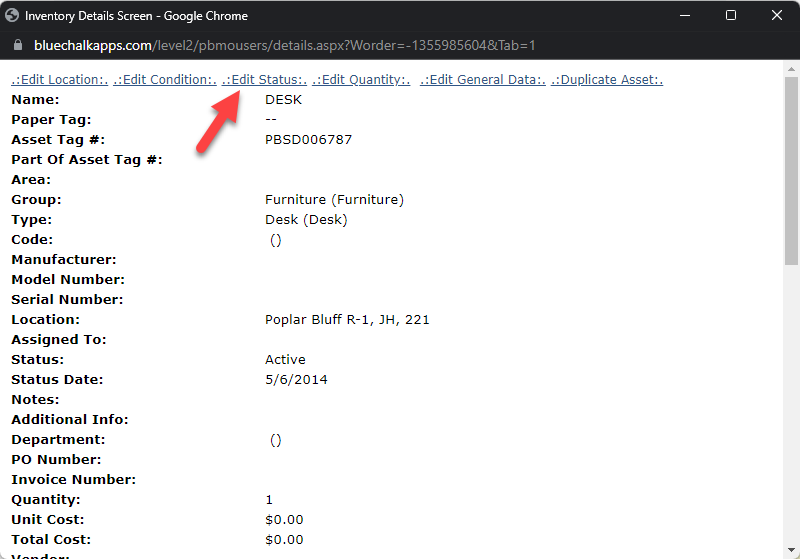Click the Group value Furniture (Furniture)
800x559 pixels.
335,199
